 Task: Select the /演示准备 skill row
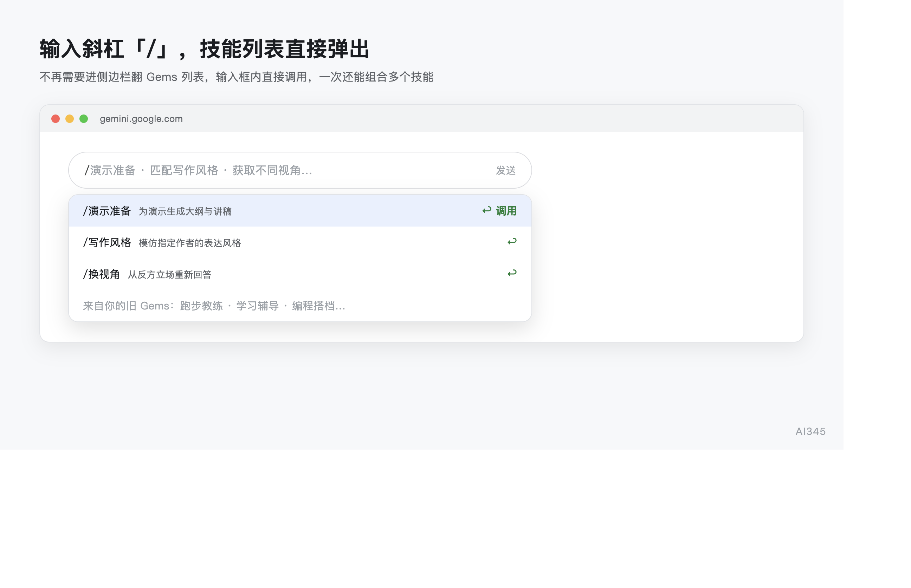[x=300, y=211]
